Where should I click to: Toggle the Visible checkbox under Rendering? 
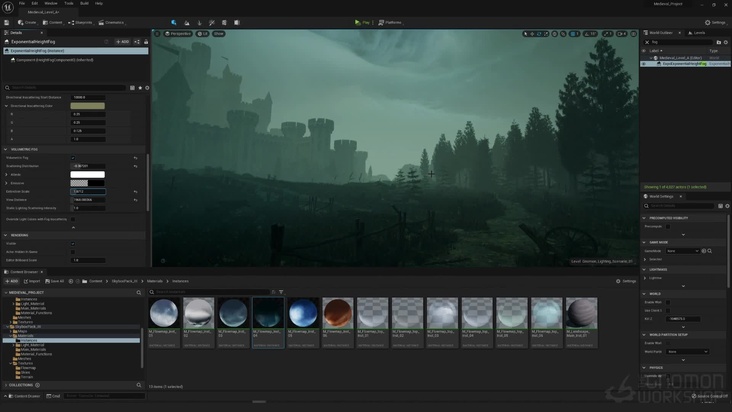[73, 243]
